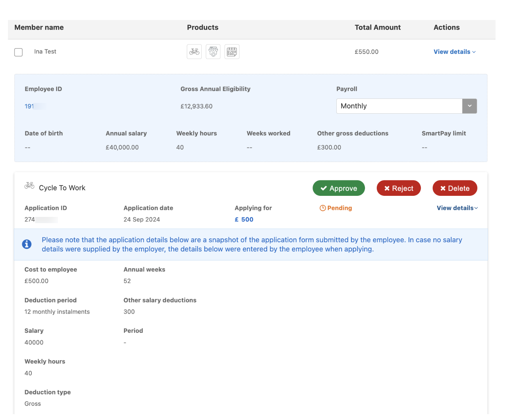Click the Member name column header
The image size is (509, 420).
click(x=39, y=28)
